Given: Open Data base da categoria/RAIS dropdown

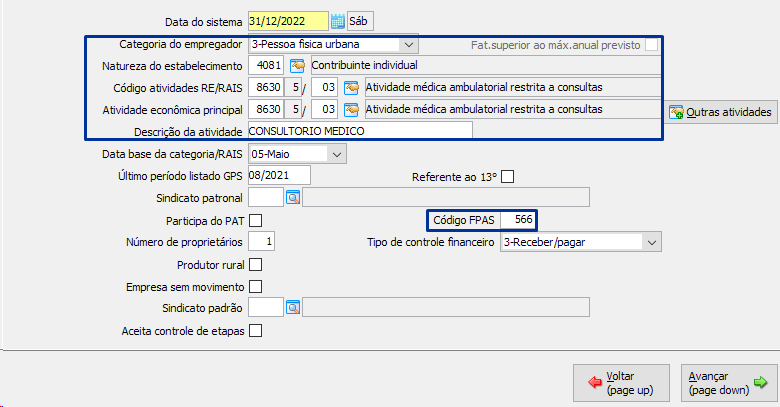Looking at the screenshot, I should 337,154.
